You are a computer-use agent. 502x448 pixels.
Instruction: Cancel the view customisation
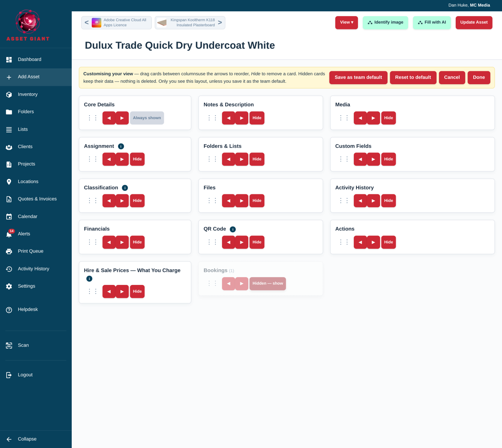pyautogui.click(x=452, y=78)
